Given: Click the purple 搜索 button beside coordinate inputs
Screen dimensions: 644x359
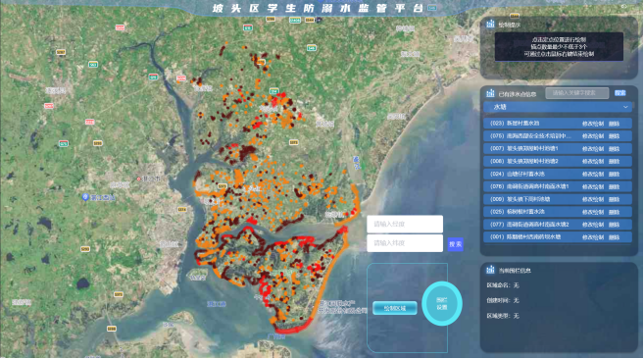Looking at the screenshot, I should point(456,244).
